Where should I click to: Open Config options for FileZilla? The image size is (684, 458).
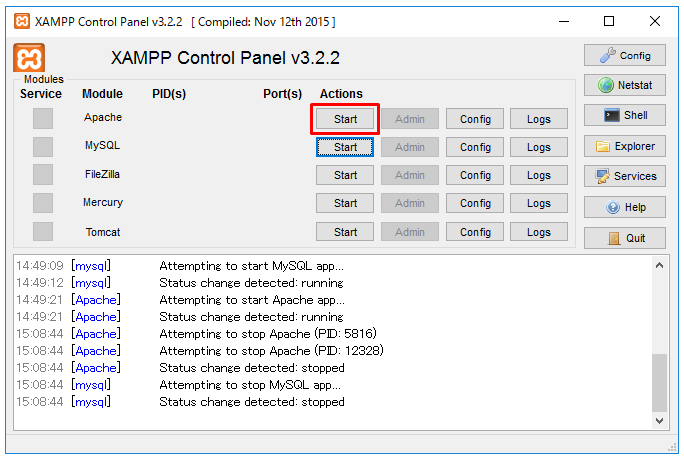(x=475, y=175)
